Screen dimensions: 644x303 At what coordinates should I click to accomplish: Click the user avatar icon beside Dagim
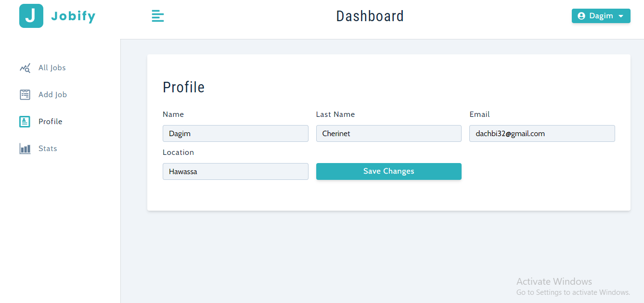pyautogui.click(x=582, y=15)
